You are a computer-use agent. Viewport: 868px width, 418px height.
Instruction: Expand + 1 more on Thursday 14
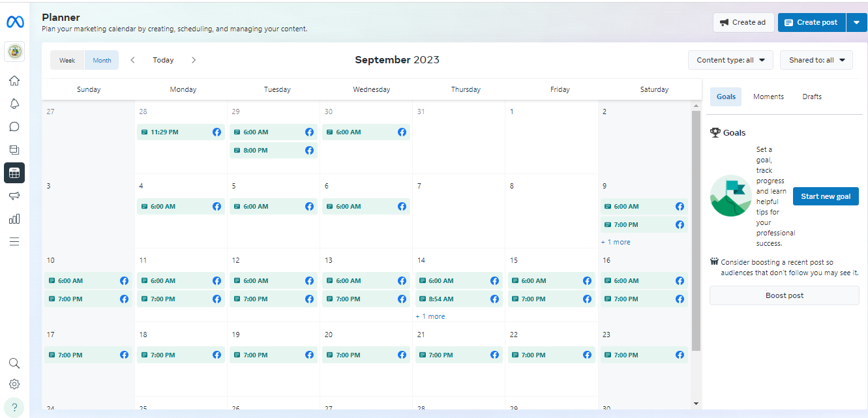430,316
